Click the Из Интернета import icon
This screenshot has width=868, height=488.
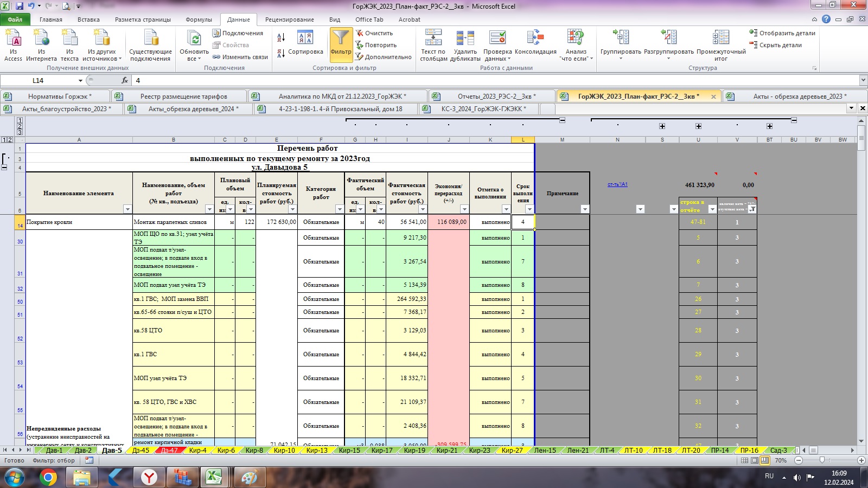point(41,45)
